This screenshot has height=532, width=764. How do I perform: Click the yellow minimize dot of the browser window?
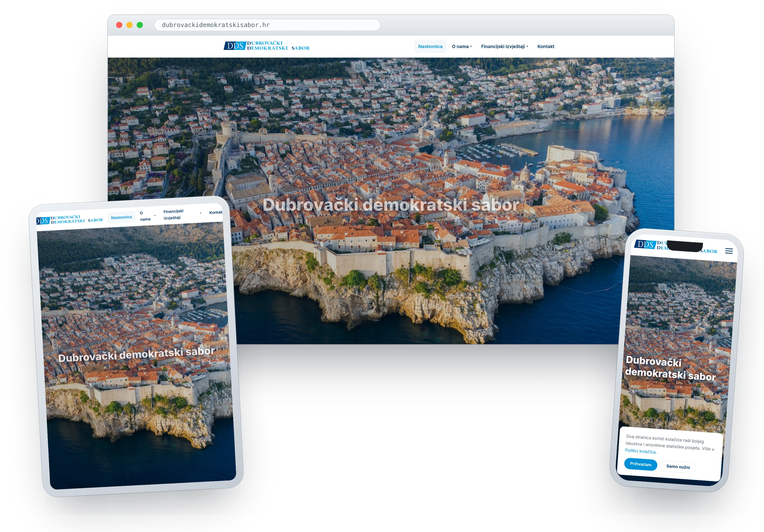tap(129, 25)
